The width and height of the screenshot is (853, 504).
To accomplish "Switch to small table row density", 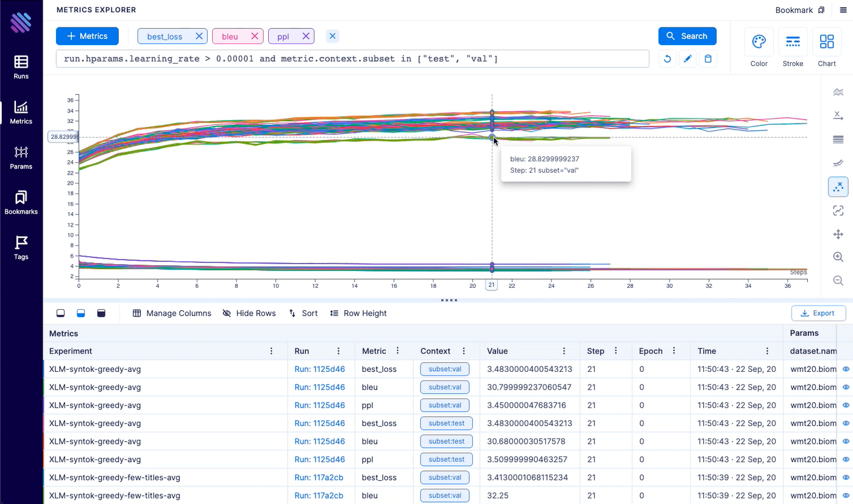I will click(60, 313).
